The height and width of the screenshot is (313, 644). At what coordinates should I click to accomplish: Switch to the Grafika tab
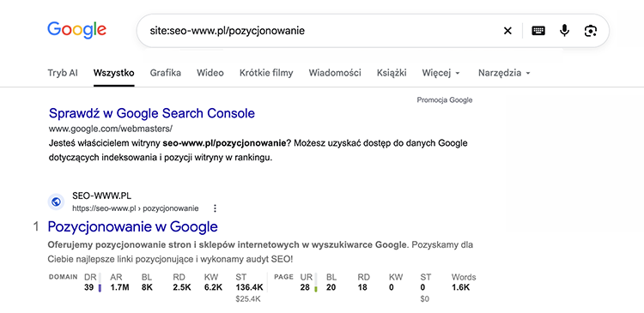click(x=166, y=73)
